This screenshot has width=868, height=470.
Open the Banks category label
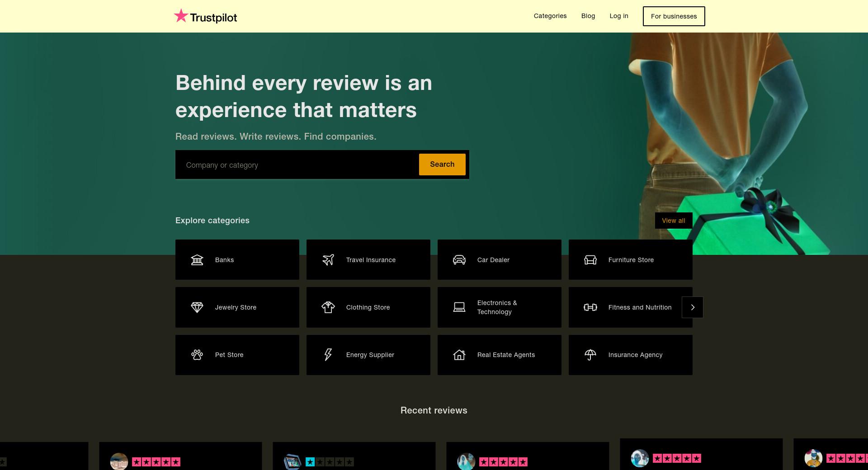(x=225, y=260)
